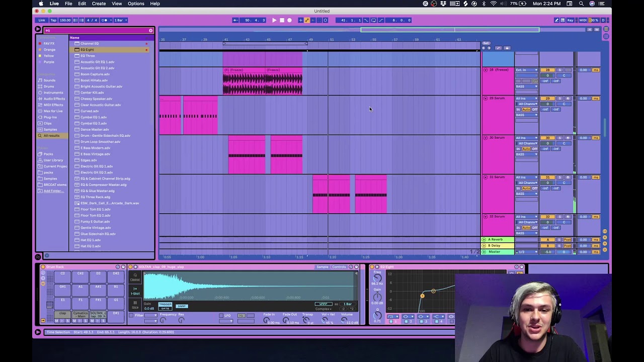The width and height of the screenshot is (644, 362).
Task: Select FAV FX collection
Action: click(x=48, y=44)
